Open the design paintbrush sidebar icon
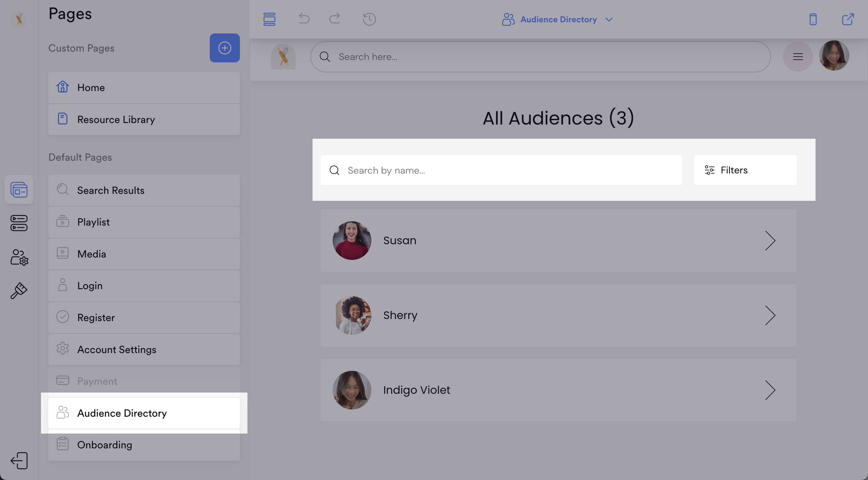 [x=19, y=291]
